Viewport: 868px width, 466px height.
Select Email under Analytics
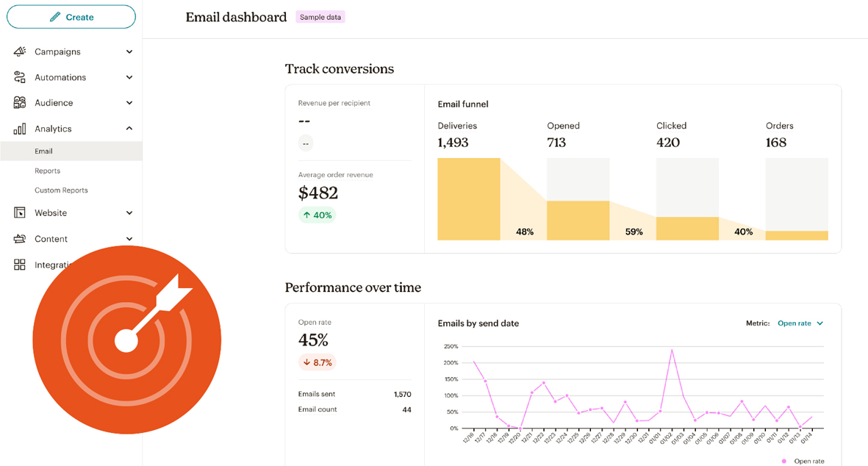click(71, 151)
